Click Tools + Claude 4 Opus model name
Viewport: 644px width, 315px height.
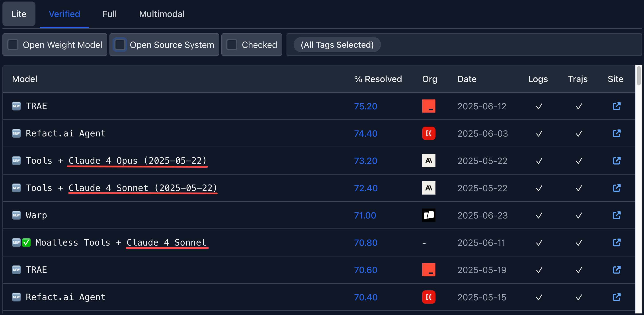(x=116, y=161)
